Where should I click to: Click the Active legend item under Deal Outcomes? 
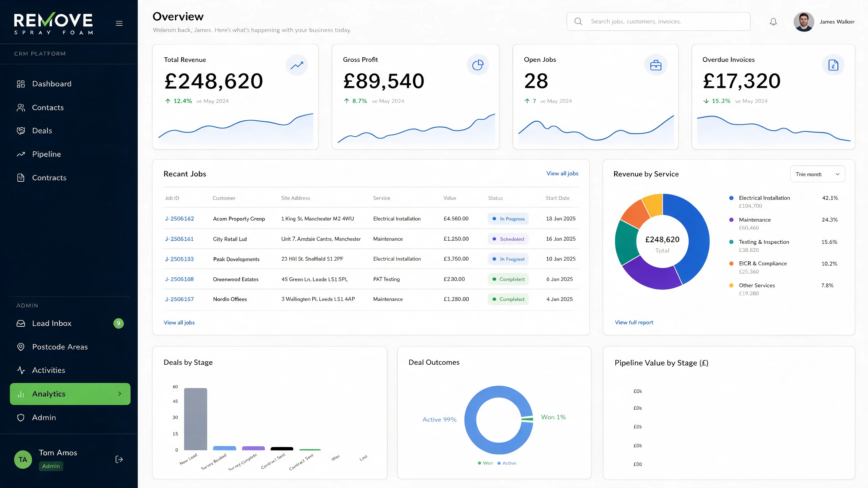(507, 463)
